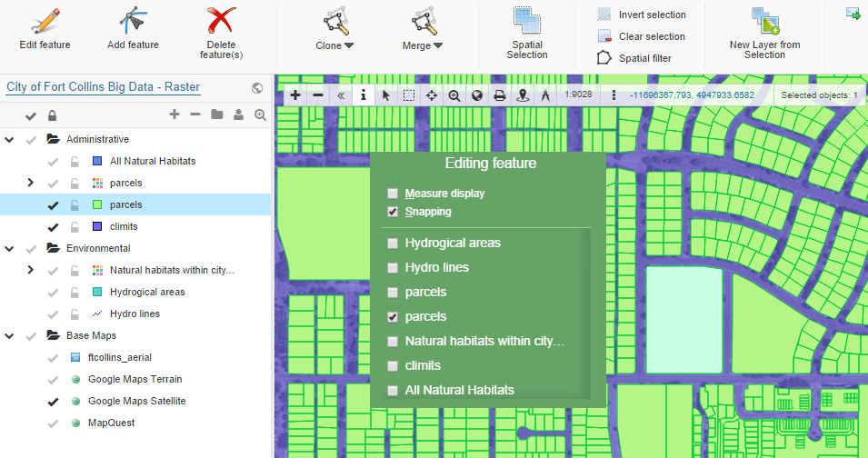Viewport: 868px width, 458px height.
Task: Collapse the Environmental group
Action: 9,248
